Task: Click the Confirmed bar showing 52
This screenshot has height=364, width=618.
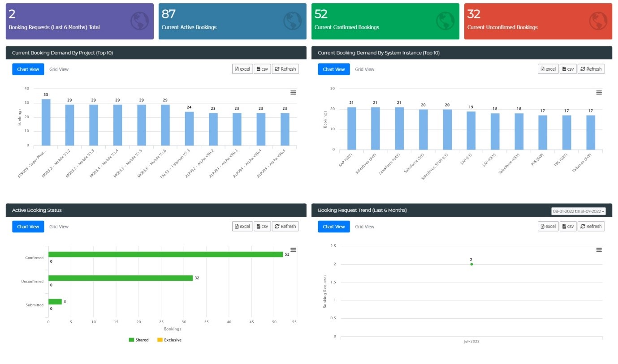Action: [x=166, y=254]
